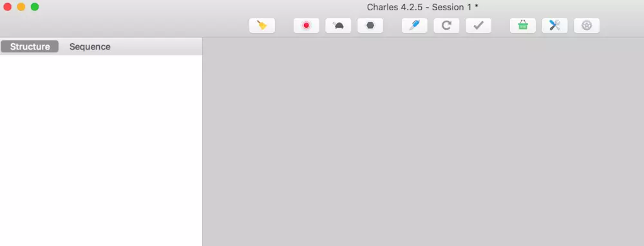Toggle breakpoints with the hexagon icon
Screen dimensions: 644x246
(370, 26)
